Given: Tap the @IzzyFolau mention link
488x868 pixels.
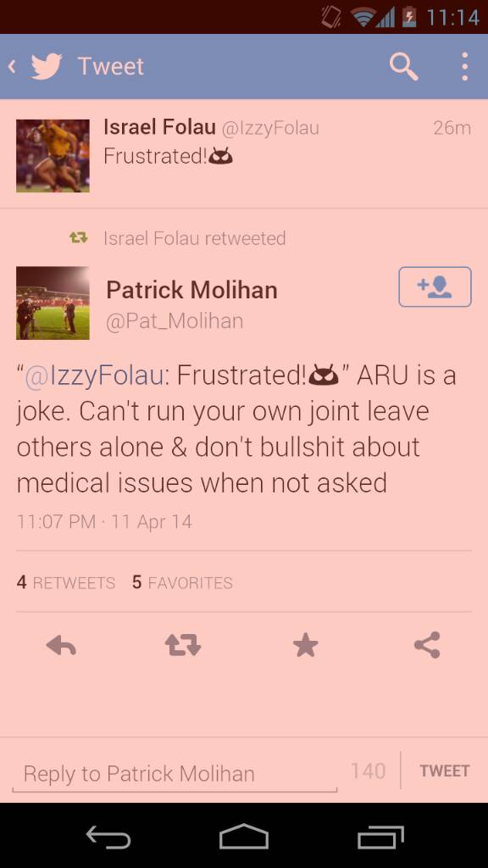Looking at the screenshot, I should click(93, 376).
